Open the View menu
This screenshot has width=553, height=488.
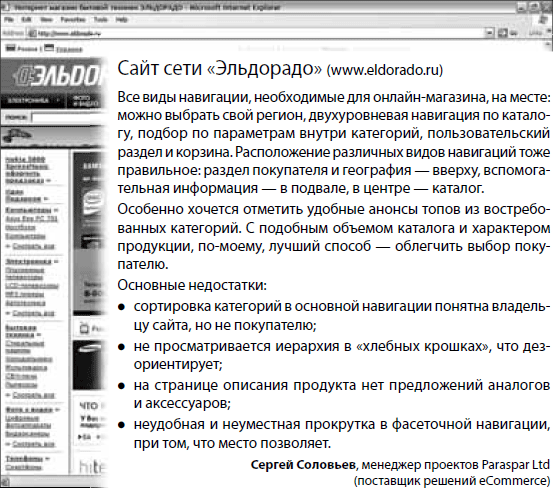pos(46,19)
